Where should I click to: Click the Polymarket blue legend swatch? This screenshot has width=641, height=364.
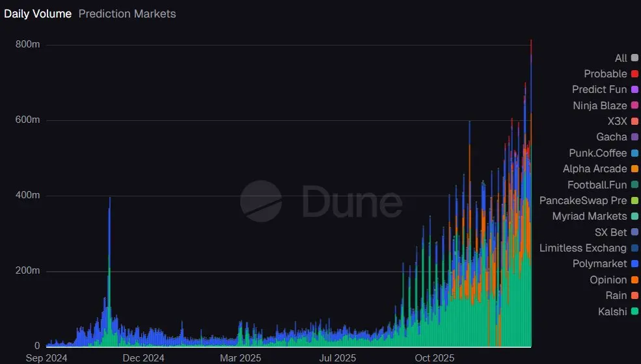coord(634,264)
